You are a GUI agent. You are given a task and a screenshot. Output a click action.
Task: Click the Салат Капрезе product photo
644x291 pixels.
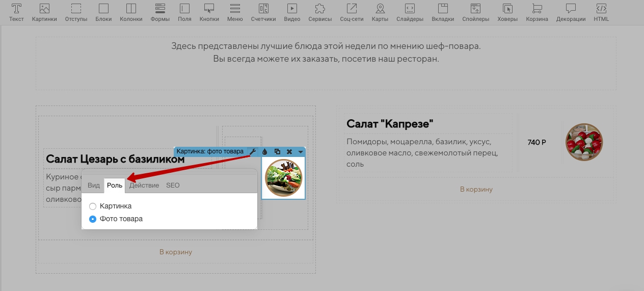pyautogui.click(x=584, y=142)
